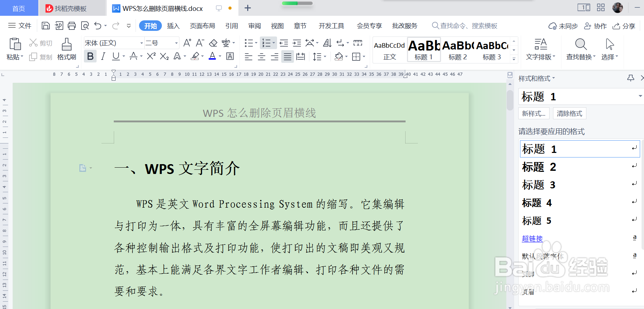644x309 pixels.
Task: Open the File menu
Action: point(20,26)
